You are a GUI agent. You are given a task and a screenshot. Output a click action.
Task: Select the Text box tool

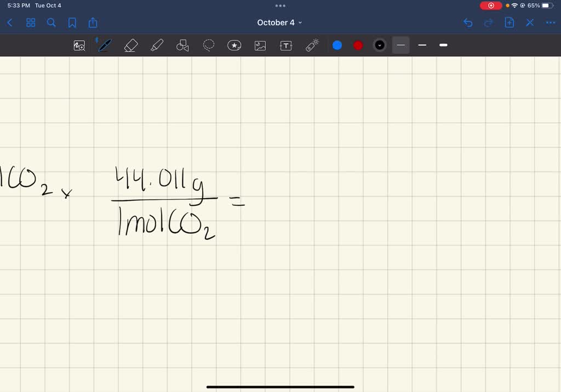pyautogui.click(x=286, y=45)
